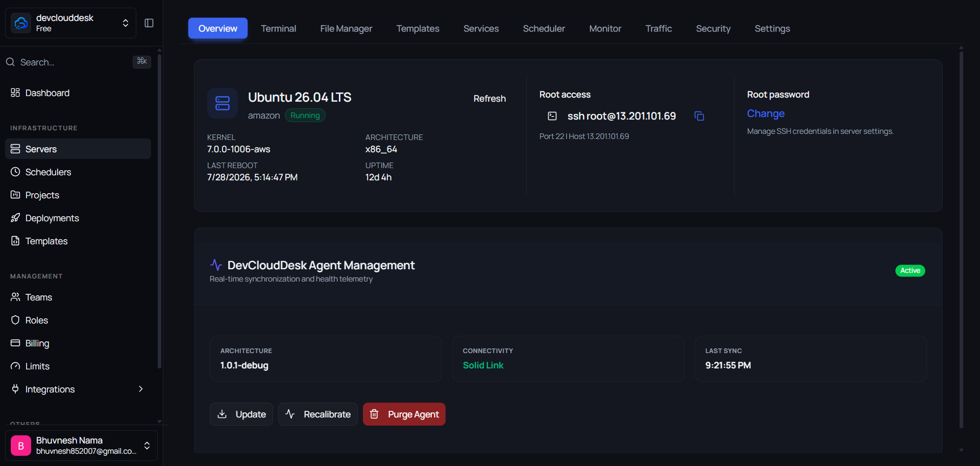Image resolution: width=980 pixels, height=466 pixels.
Task: Focus the Search input field
Action: click(x=78, y=62)
